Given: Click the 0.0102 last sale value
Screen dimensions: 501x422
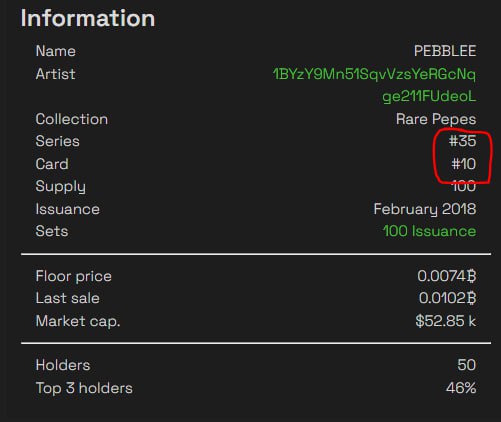Looking at the screenshot, I should pyautogui.click(x=447, y=298).
